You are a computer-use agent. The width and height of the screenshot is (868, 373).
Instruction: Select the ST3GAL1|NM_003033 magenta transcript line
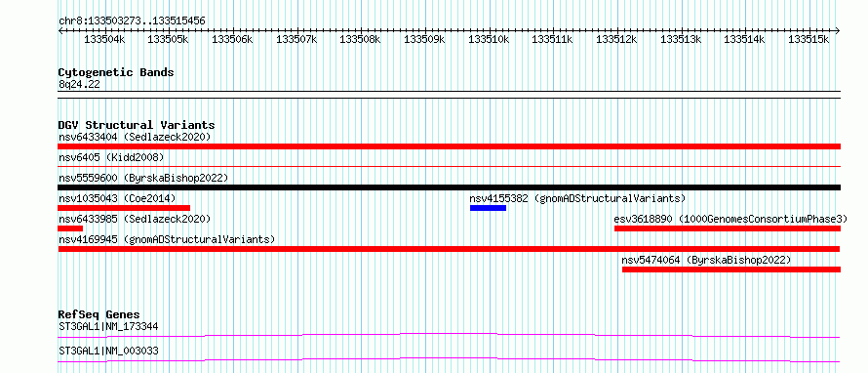coord(450,359)
